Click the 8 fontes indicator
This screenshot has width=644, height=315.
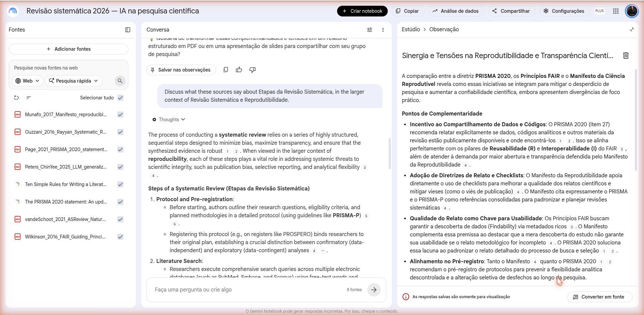coord(354,290)
